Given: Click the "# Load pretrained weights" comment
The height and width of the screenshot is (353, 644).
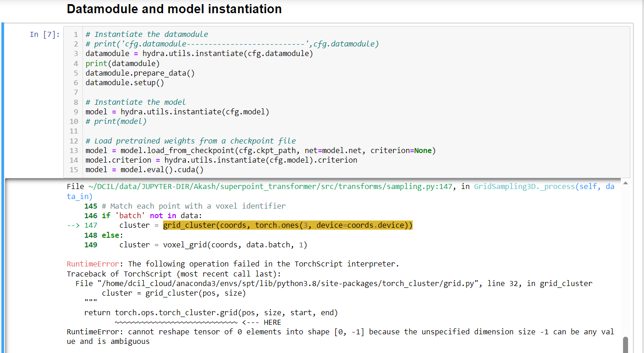Looking at the screenshot, I should click(190, 140).
